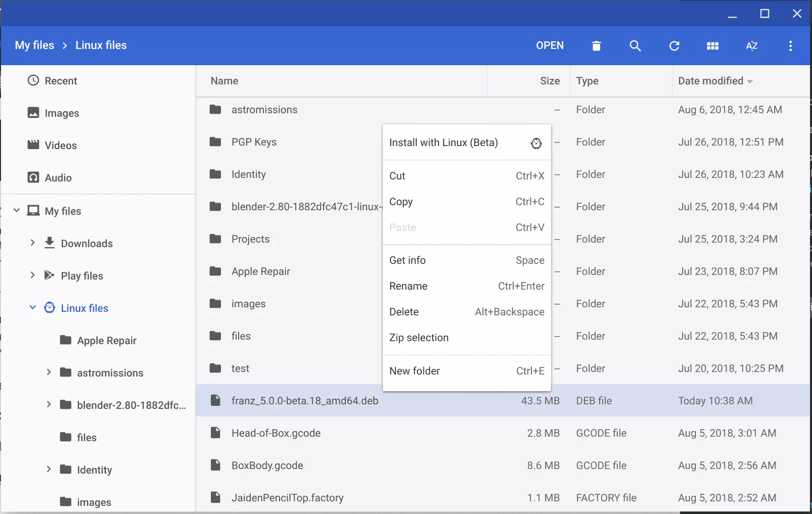Select franz_5.0.0-beta.18_amd64.deb row
The width and height of the screenshot is (812, 514).
pyautogui.click(x=503, y=400)
